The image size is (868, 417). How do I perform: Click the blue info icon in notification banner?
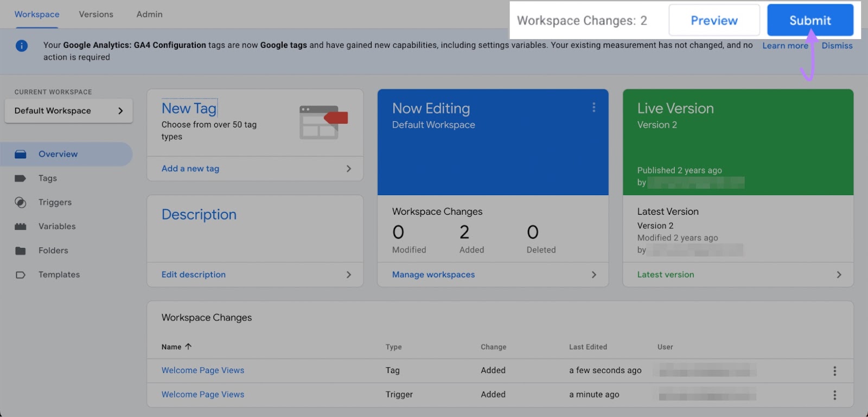coord(22,46)
